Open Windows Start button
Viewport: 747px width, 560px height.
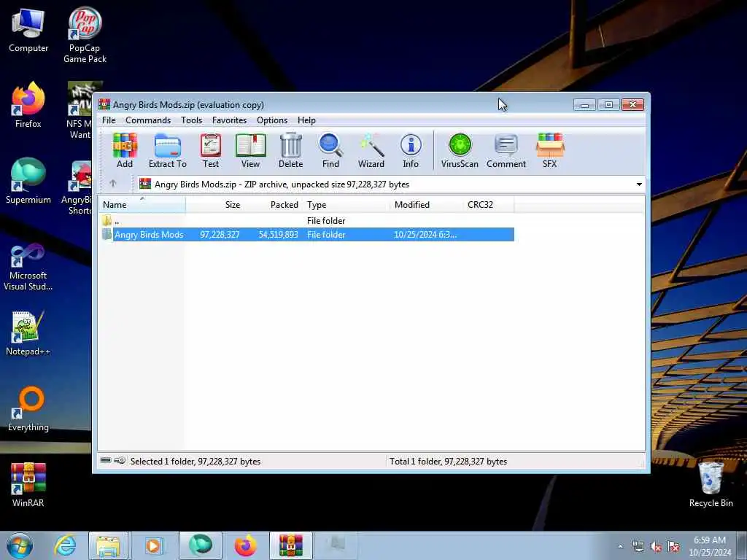[x=19, y=545]
